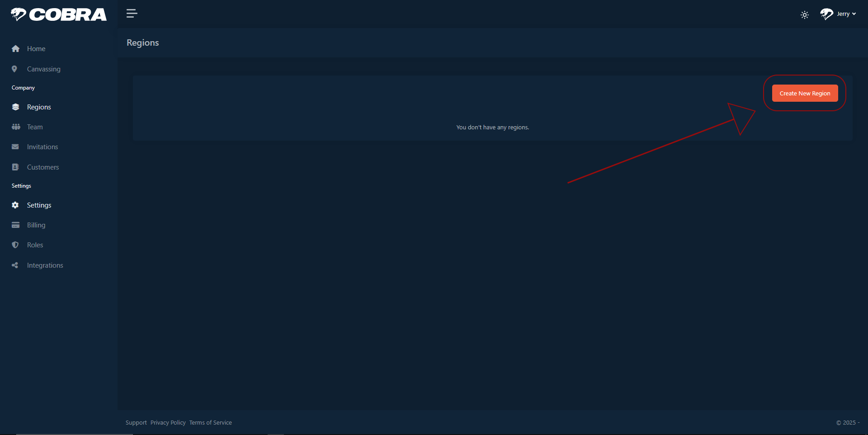Open the Jerry user dropdown menu
This screenshot has width=868, height=435.
(846, 14)
